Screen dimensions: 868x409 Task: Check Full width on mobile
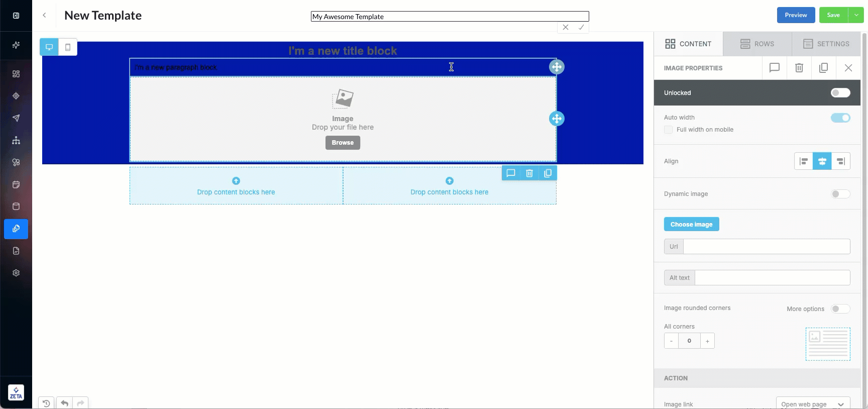tap(668, 130)
